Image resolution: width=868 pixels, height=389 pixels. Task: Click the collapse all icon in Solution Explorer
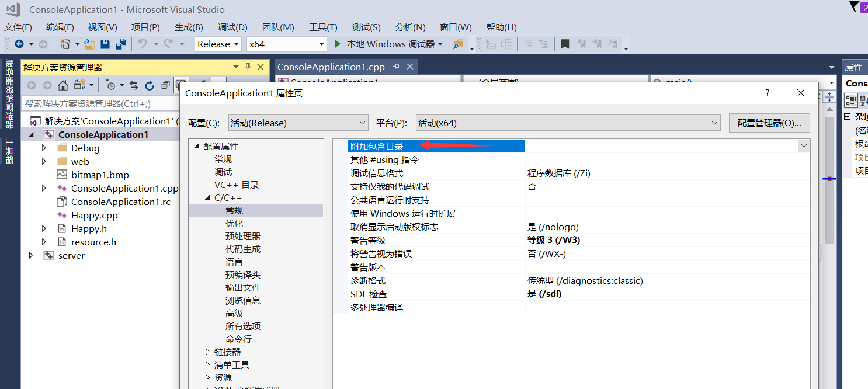click(x=165, y=85)
